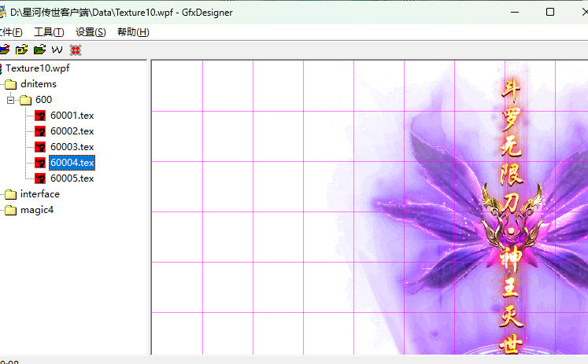The height and width of the screenshot is (364, 588).
Task: Click the interface folder icon
Action: coord(10,194)
